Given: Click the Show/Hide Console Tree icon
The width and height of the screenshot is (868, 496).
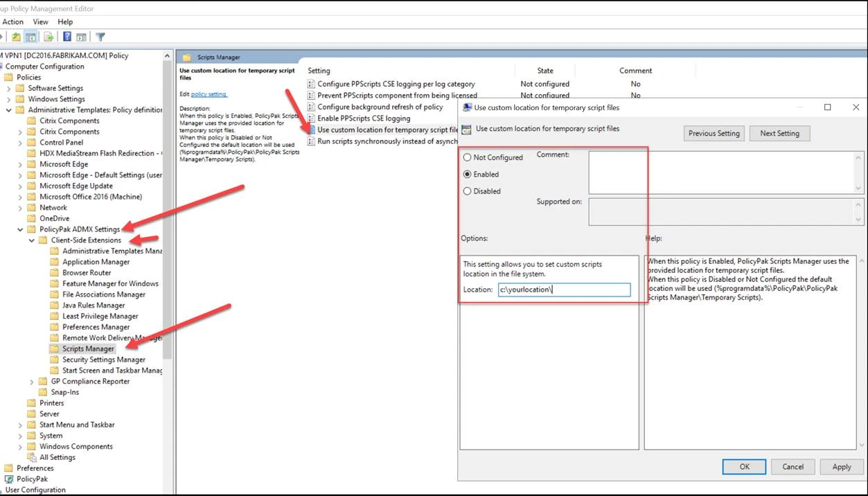Looking at the screenshot, I should pos(31,37).
